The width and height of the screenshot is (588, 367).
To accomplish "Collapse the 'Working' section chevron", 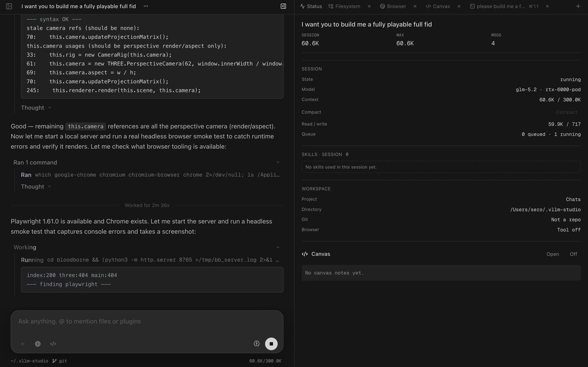I will (278, 247).
